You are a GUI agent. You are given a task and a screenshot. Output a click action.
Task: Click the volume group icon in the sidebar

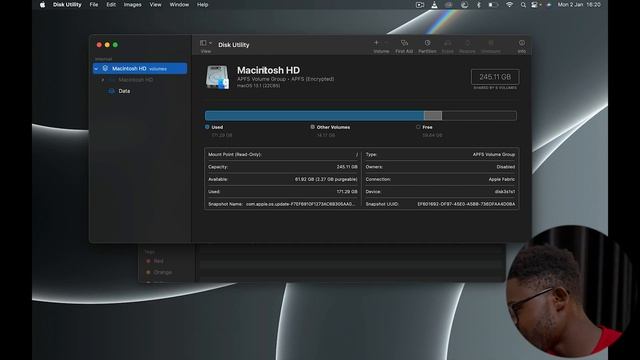point(105,68)
